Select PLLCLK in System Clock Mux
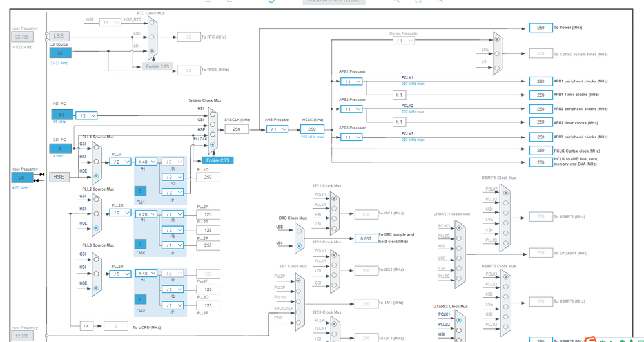The width and height of the screenshot is (644, 342). coord(212,144)
